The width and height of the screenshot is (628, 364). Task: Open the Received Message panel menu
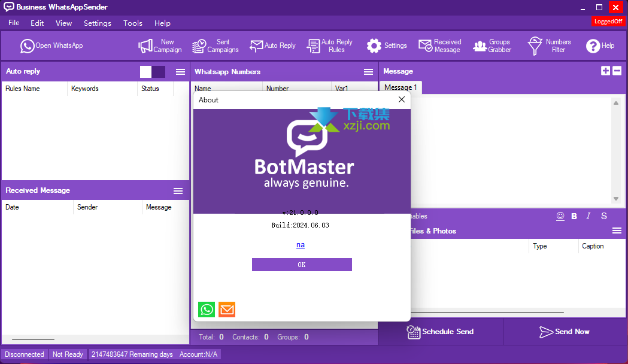point(178,191)
